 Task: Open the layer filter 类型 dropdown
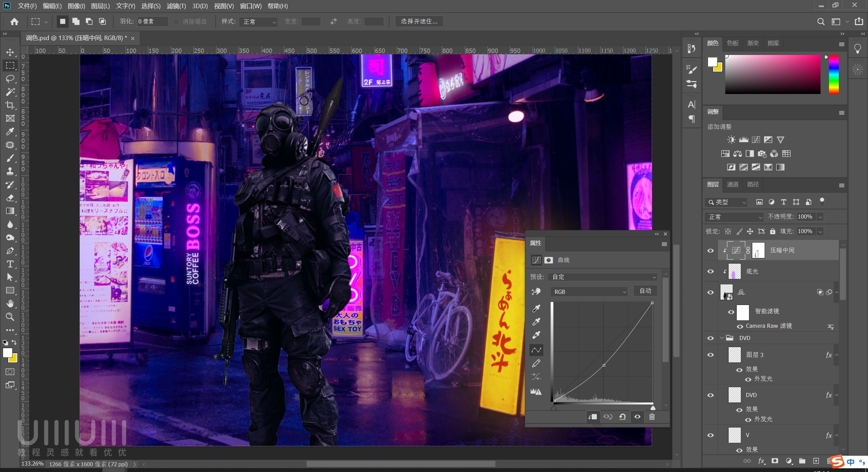point(726,202)
